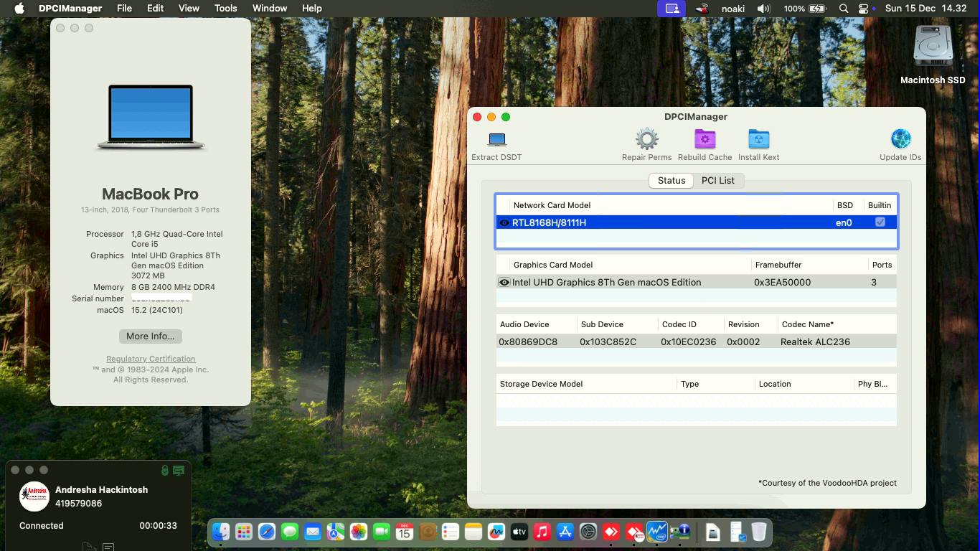Launch the Intel Power Gadget from the Dock
The height and width of the screenshot is (551, 980).
click(x=656, y=532)
